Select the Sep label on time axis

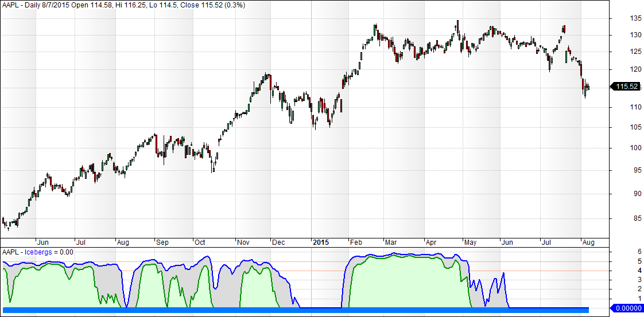coord(162,242)
